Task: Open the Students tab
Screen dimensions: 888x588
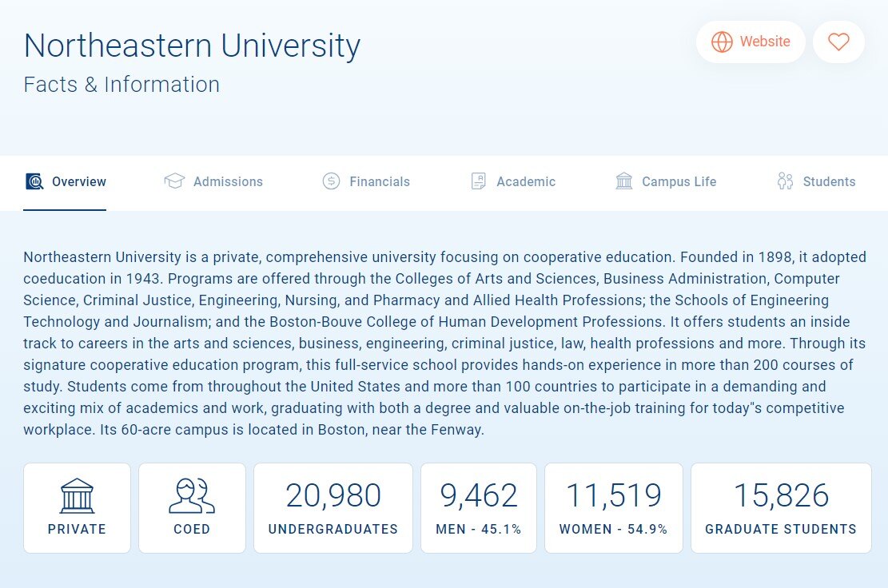Action: pyautogui.click(x=829, y=182)
